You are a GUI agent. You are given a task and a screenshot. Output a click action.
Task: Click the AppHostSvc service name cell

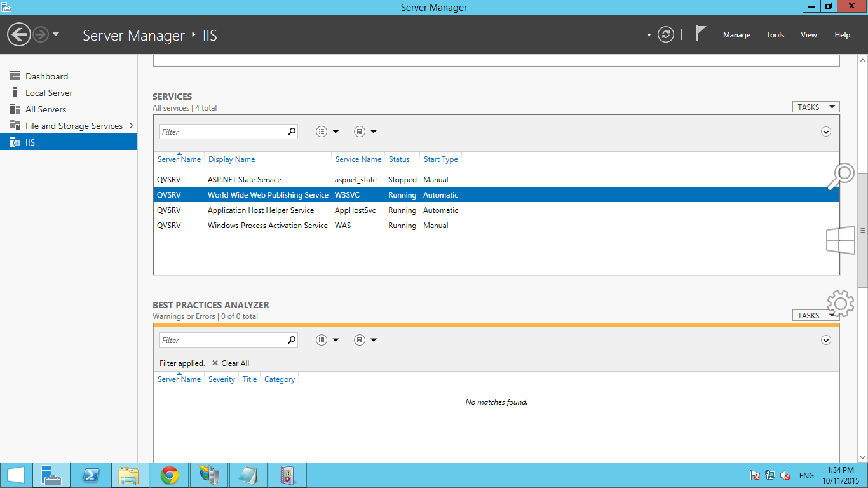coord(355,210)
